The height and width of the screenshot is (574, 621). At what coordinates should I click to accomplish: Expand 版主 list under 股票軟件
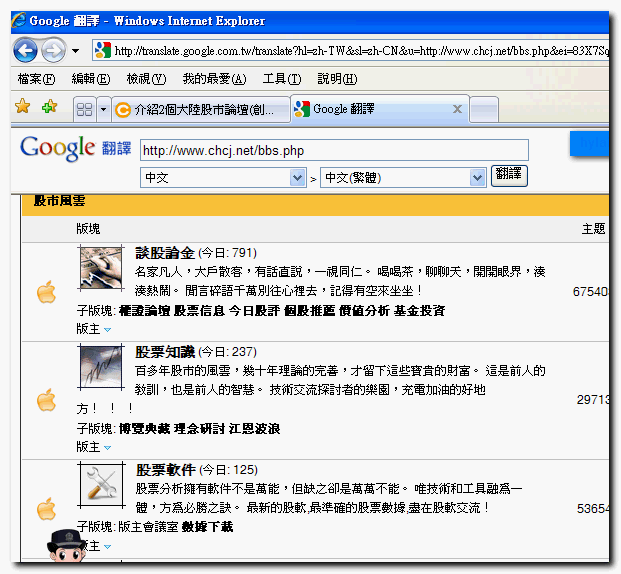point(107,547)
